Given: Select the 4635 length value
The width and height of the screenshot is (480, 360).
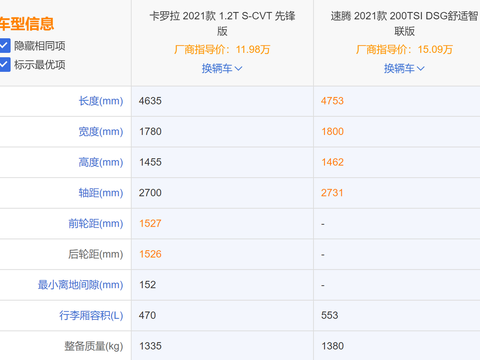Looking at the screenshot, I should [x=150, y=101].
